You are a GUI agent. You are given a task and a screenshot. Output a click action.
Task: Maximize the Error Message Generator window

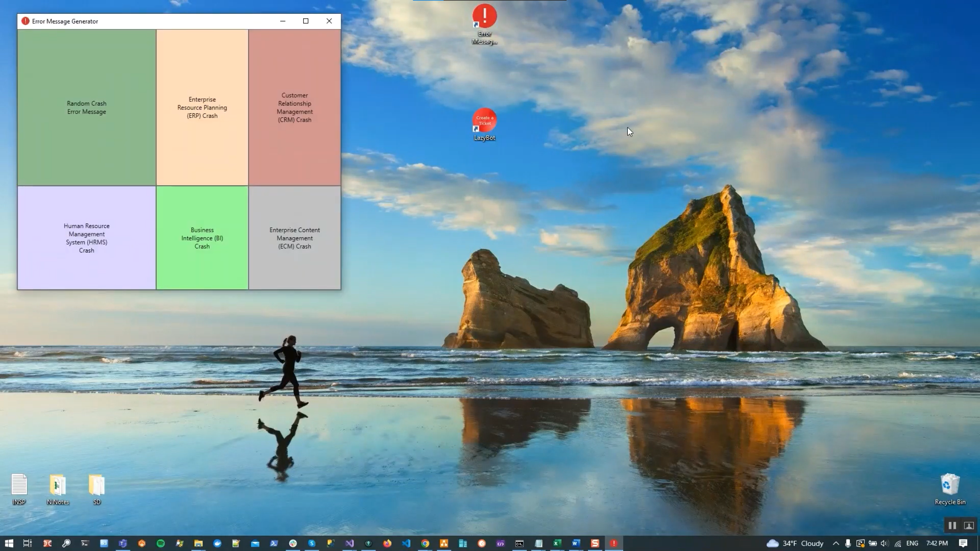click(x=306, y=21)
